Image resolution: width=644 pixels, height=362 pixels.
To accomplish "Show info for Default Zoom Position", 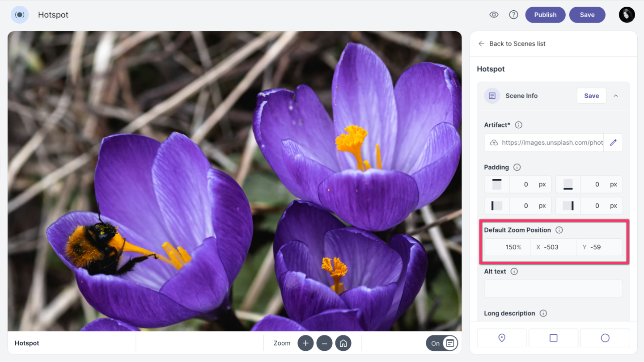I will click(559, 230).
